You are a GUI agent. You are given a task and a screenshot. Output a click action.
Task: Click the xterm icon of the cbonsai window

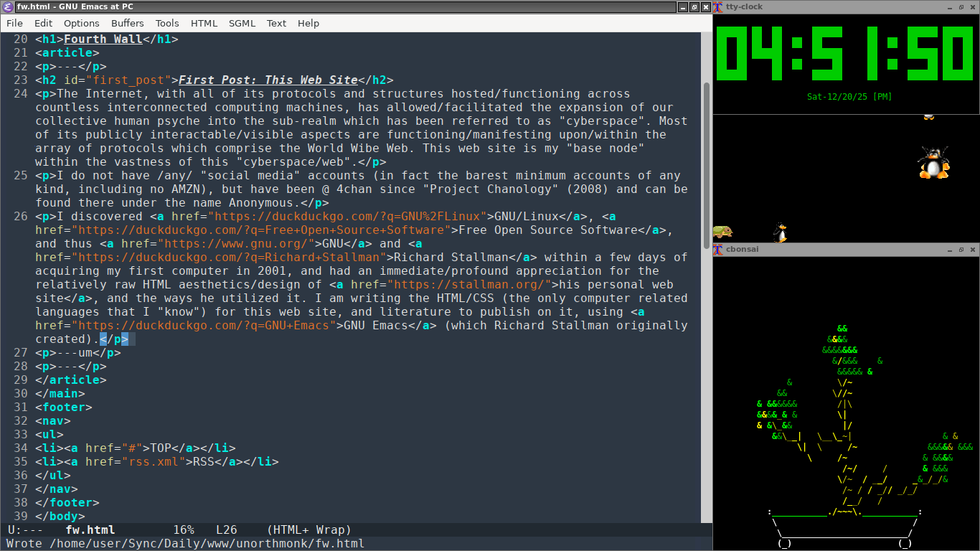pos(717,250)
